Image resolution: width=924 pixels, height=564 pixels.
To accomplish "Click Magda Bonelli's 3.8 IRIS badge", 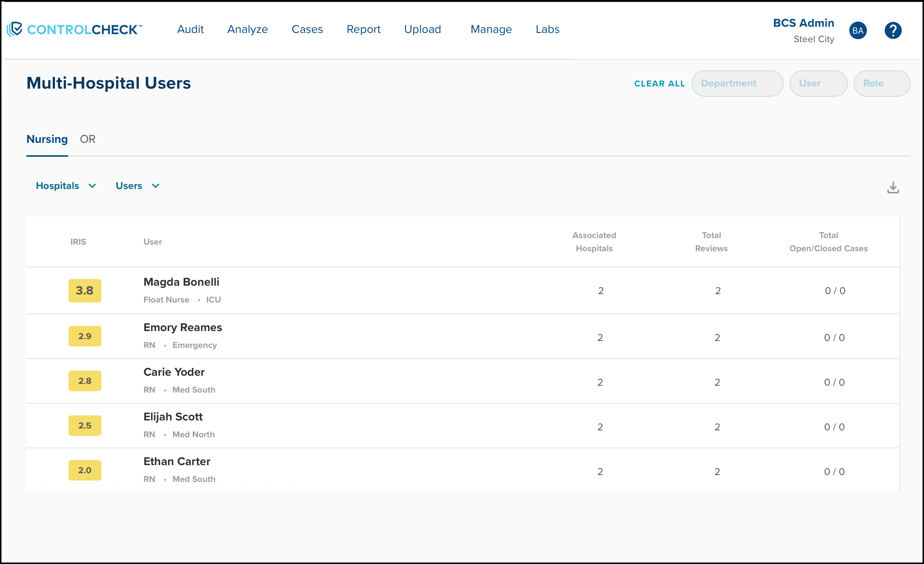I will coord(85,290).
